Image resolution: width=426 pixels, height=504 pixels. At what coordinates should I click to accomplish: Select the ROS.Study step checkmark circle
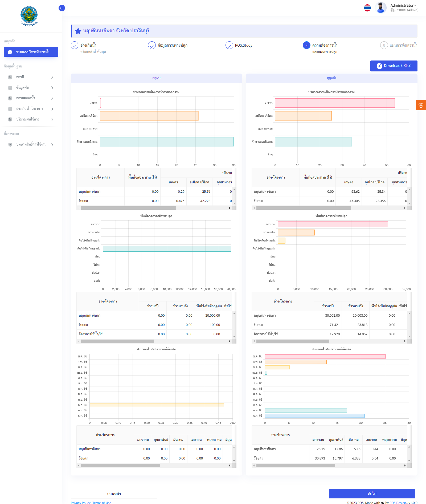click(229, 46)
